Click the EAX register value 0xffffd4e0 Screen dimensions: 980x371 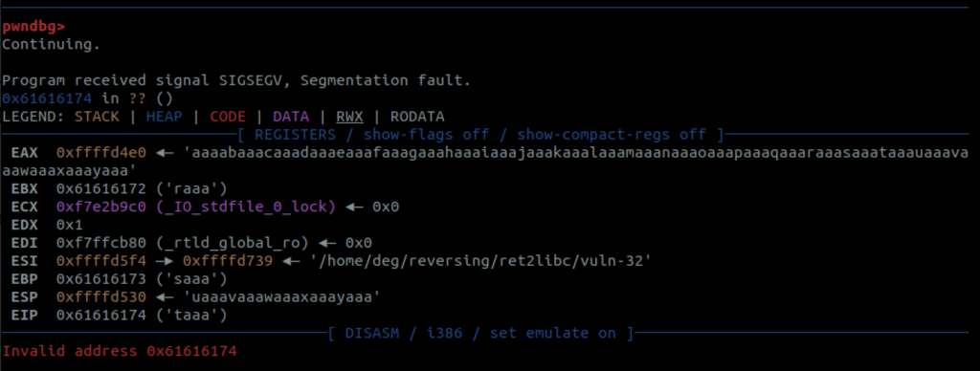point(101,152)
